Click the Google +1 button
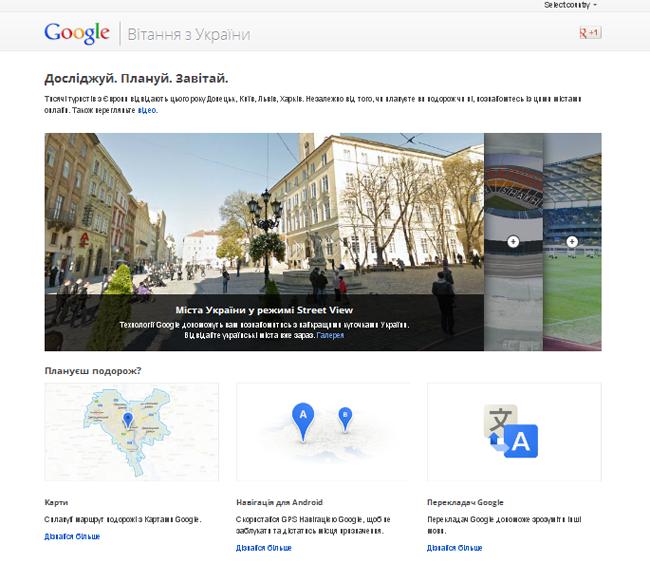 point(590,33)
